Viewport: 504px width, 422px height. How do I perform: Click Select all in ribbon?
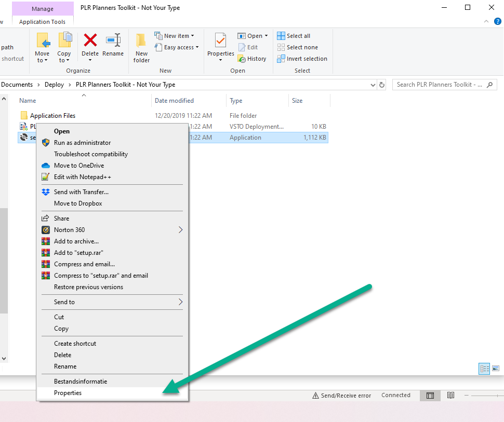click(294, 36)
